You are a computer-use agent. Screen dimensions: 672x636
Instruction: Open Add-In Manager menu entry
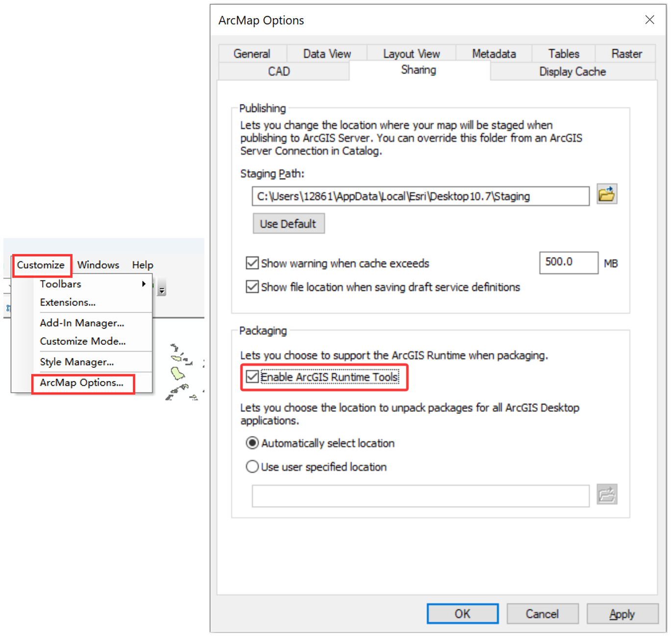point(82,323)
